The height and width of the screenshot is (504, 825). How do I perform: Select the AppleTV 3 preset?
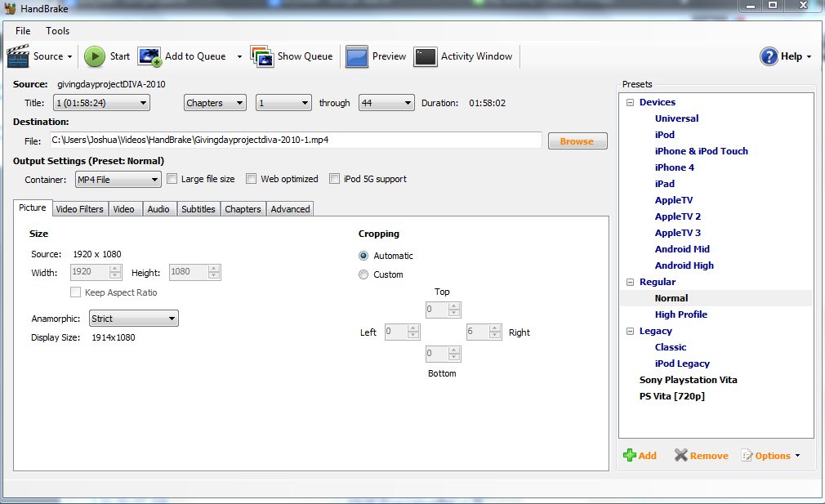(x=678, y=233)
